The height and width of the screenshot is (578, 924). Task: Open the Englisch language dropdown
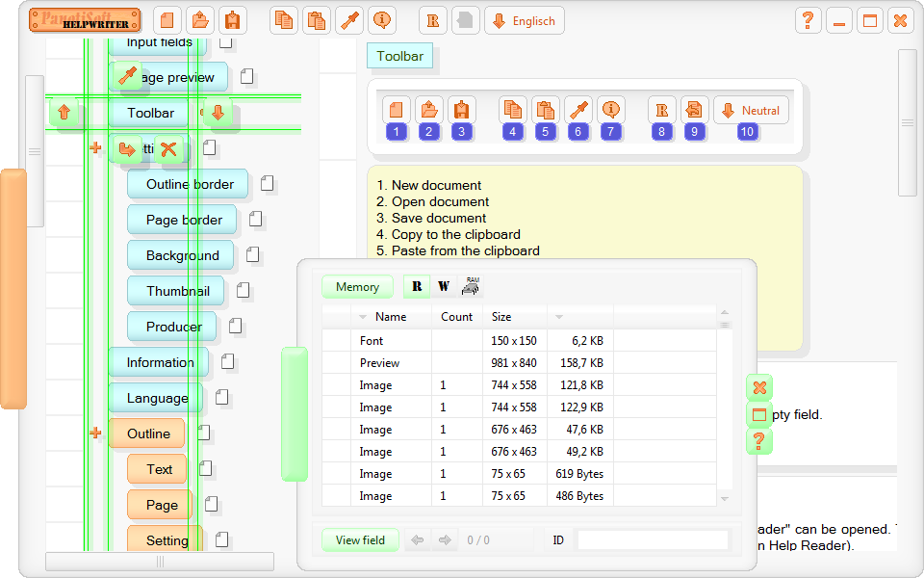[525, 19]
